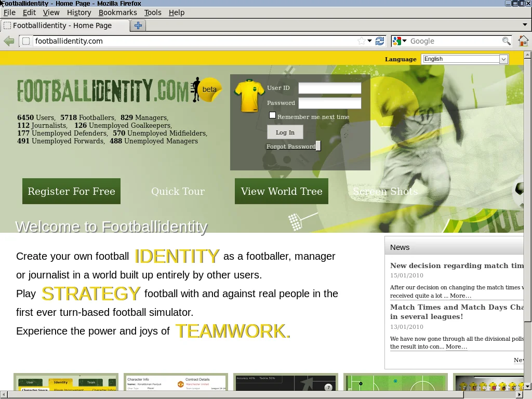Open the Tools menu
This screenshot has width=532, height=399.
point(153,12)
